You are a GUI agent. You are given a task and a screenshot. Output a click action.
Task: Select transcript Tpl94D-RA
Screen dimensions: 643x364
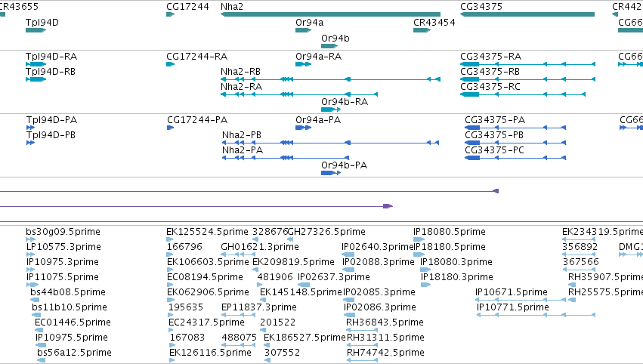(51, 57)
